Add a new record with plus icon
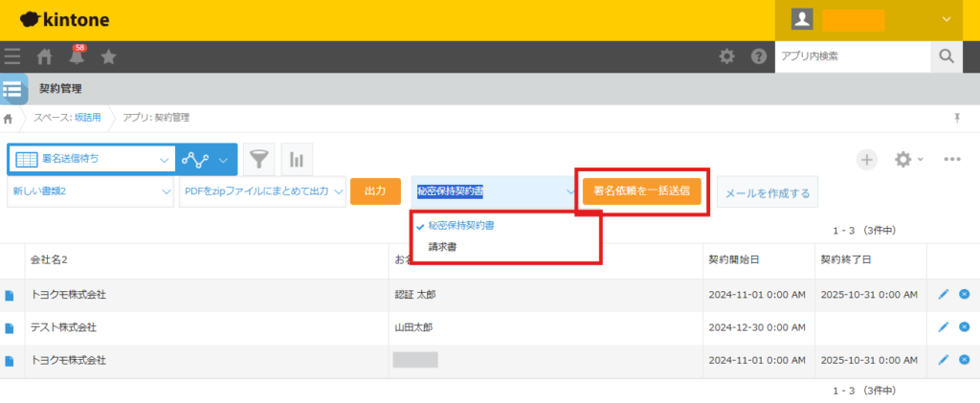This screenshot has height=403, width=980. point(867,159)
